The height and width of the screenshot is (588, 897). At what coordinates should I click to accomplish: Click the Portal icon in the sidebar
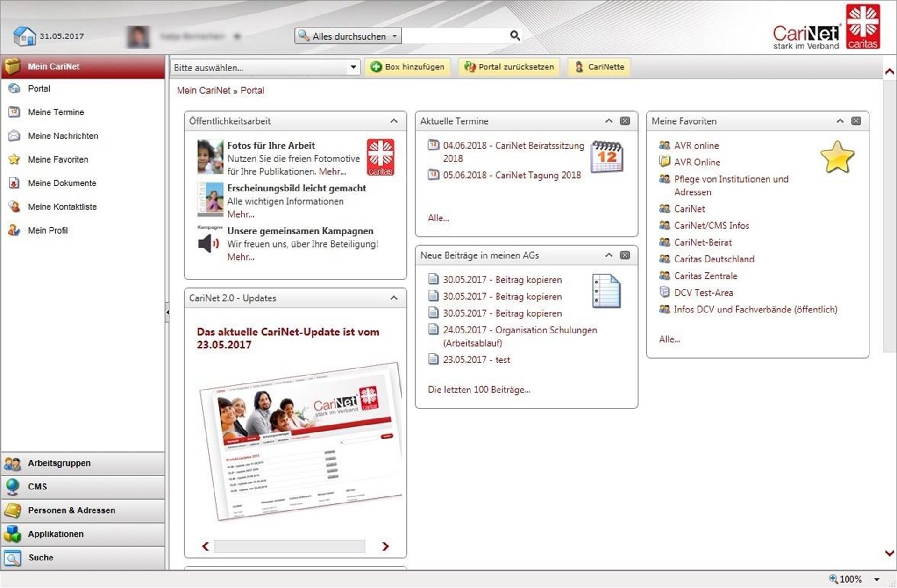14,88
